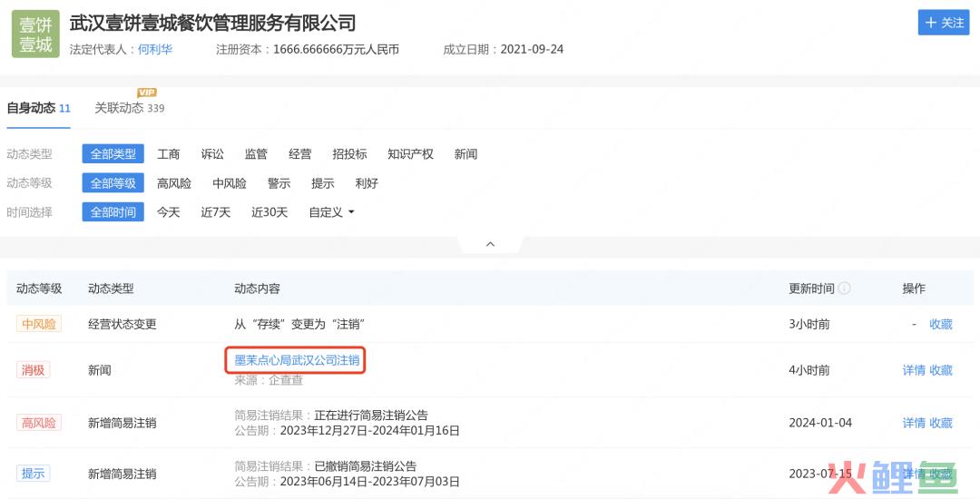The height and width of the screenshot is (499, 980).
Task: Filter dynamic type by 招投标
Action: [349, 154]
